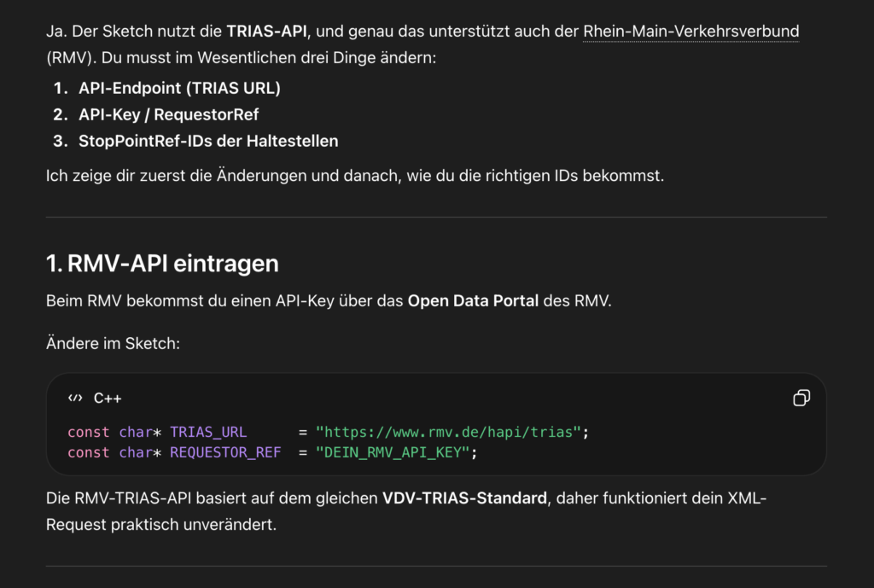
Task: Click the code brackets icon beside C++
Action: [x=73, y=397]
